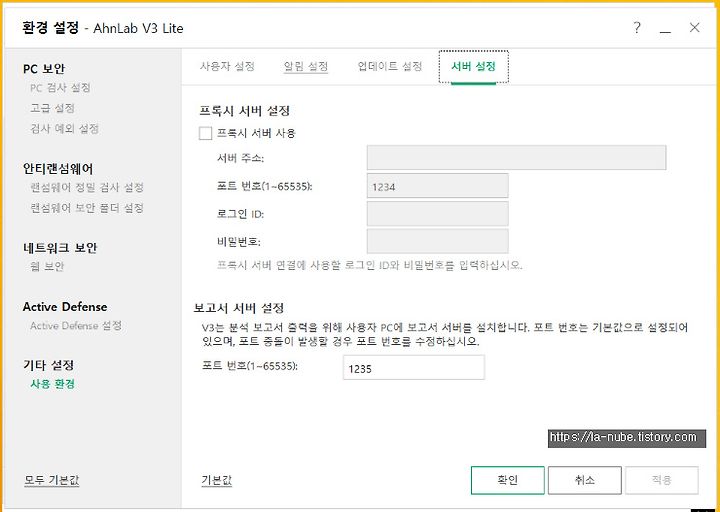Click the 프록시 서버 설정 heading

tap(244, 111)
